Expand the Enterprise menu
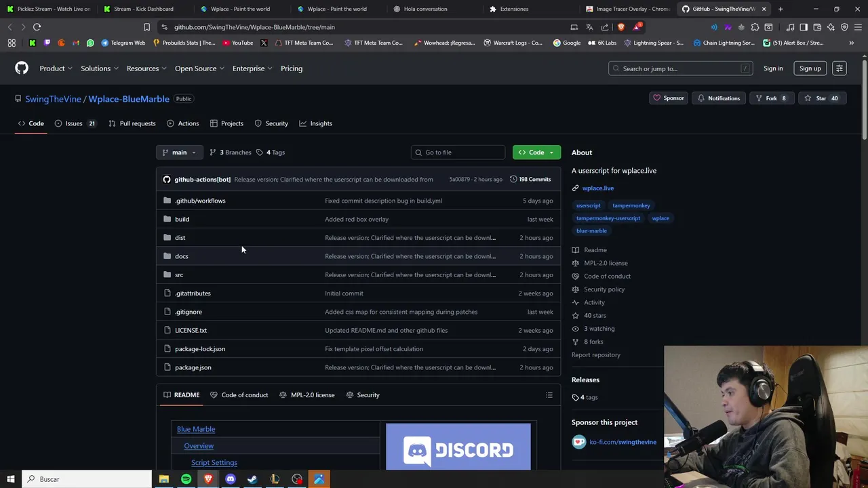The height and width of the screenshot is (488, 868). (x=253, y=68)
